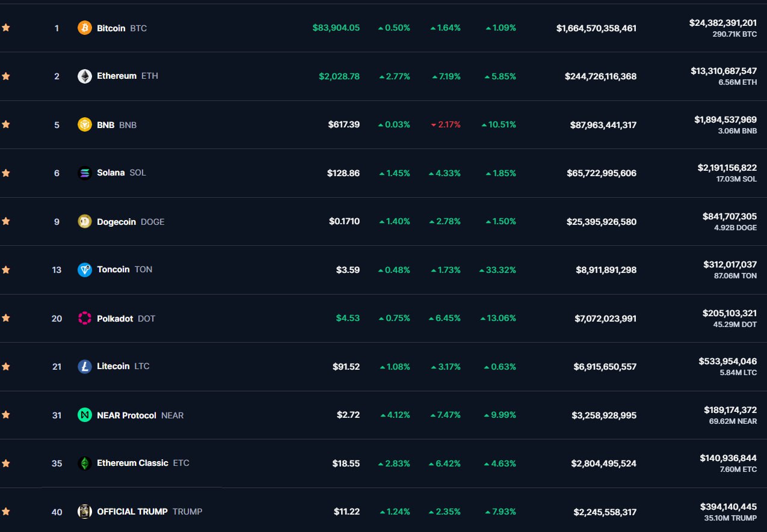767x532 pixels.
Task: Click Litecoin's volume $533,954,046
Action: (x=728, y=361)
